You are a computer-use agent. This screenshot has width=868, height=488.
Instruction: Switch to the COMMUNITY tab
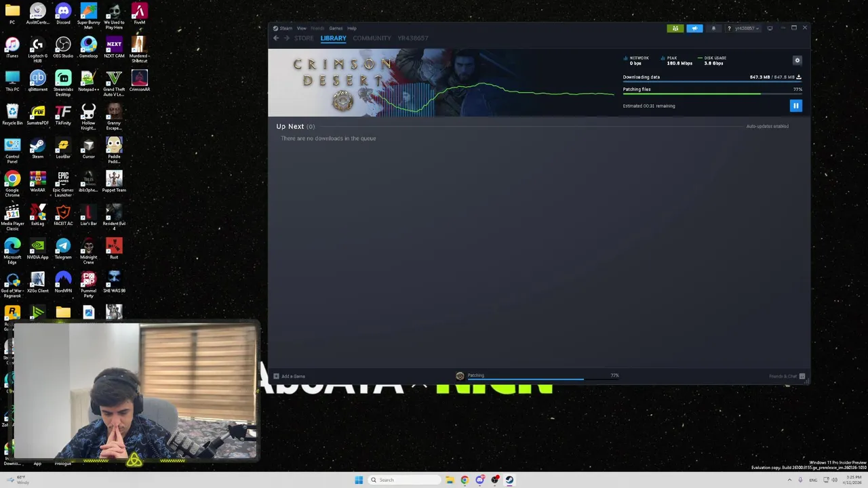pos(372,38)
